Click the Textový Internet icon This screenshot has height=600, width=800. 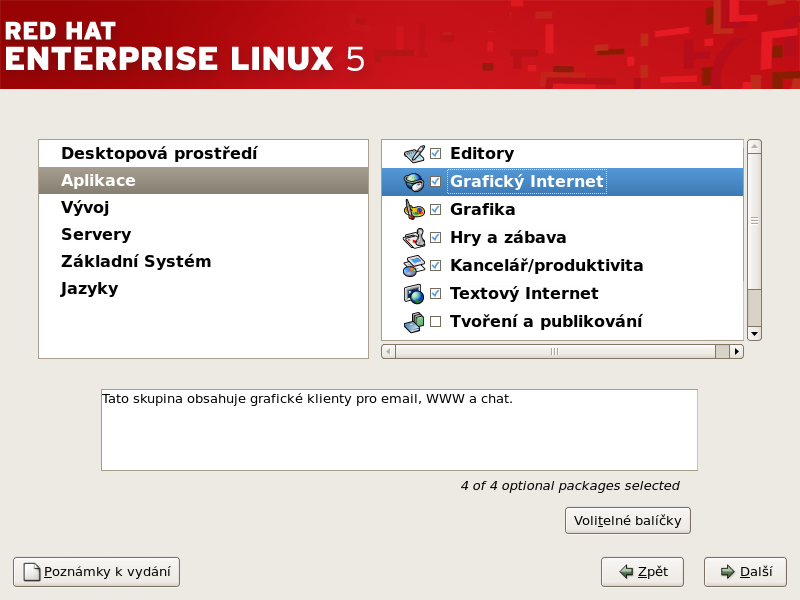(x=414, y=294)
